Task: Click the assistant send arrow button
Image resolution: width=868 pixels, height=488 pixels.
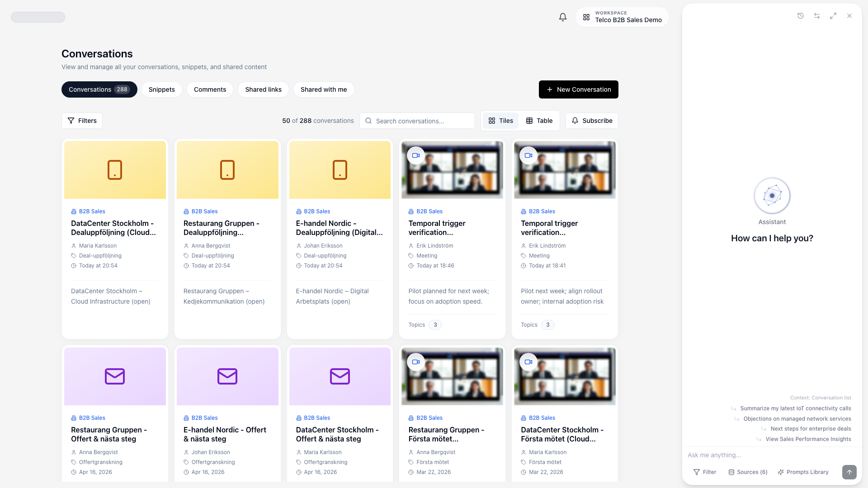Action: coord(849,472)
